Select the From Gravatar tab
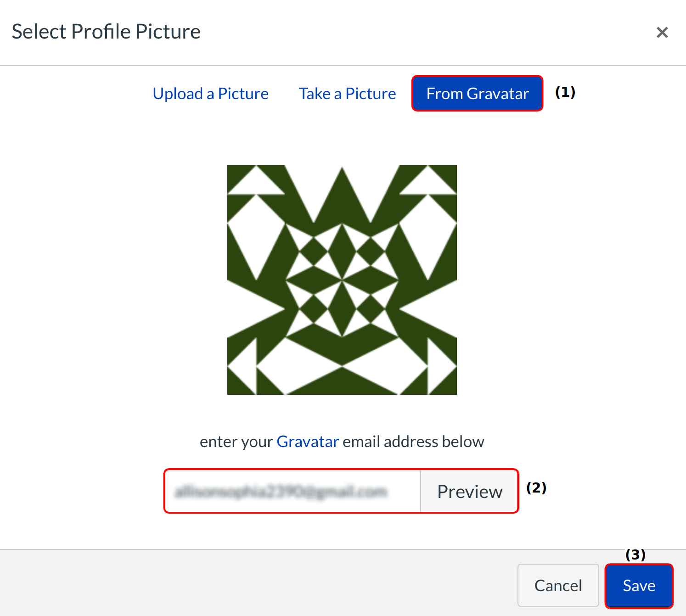Image resolution: width=686 pixels, height=616 pixels. click(477, 94)
